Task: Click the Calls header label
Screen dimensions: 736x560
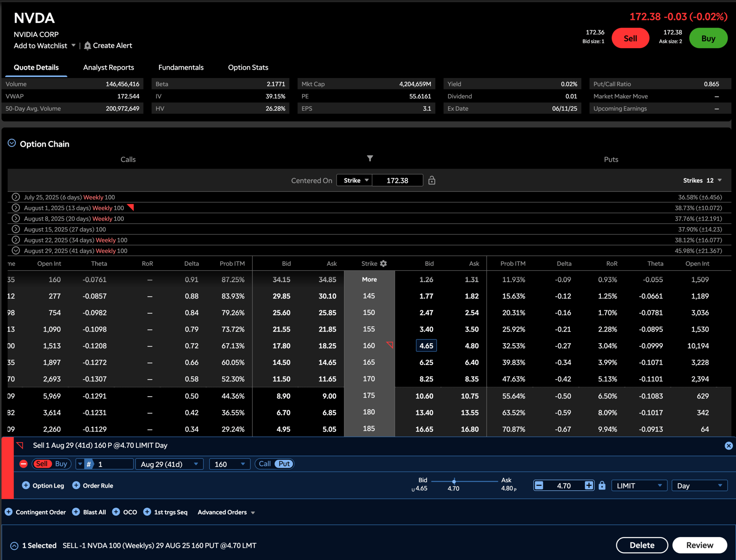Action: click(128, 159)
